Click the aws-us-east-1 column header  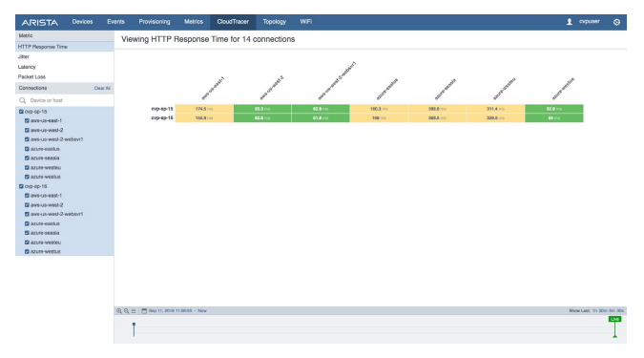pos(213,89)
